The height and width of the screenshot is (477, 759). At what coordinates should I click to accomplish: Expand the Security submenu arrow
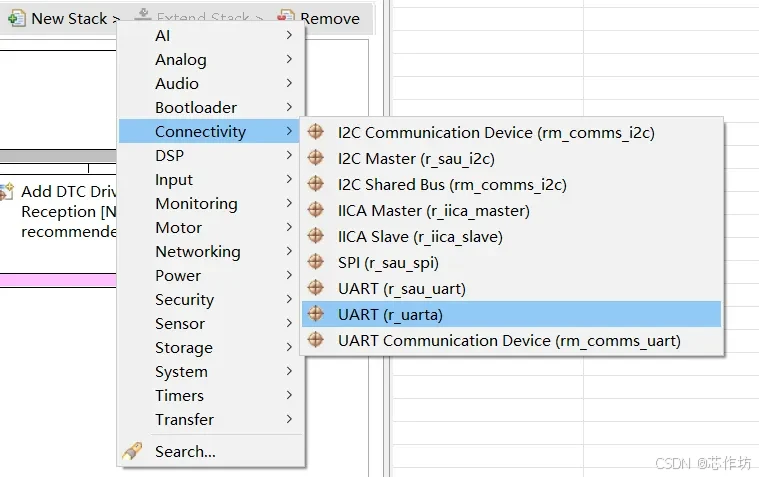pyautogui.click(x=289, y=299)
